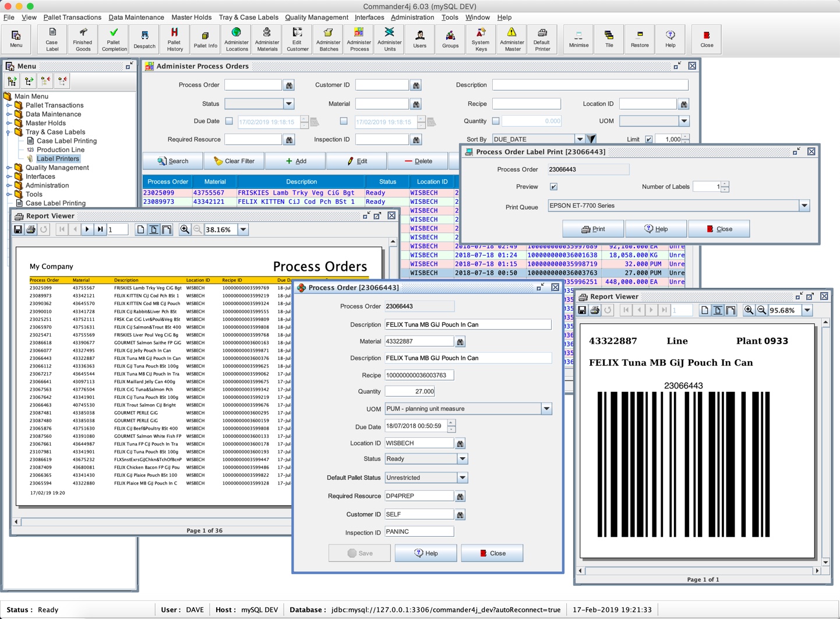Viewport: 840px width, 619px height.
Task: Click the Description field in Process Order dialog
Action: tap(467, 324)
